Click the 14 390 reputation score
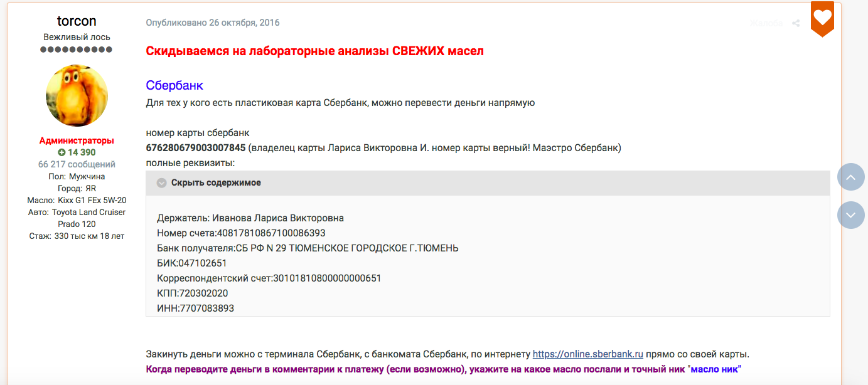868x385 pixels. click(x=82, y=152)
